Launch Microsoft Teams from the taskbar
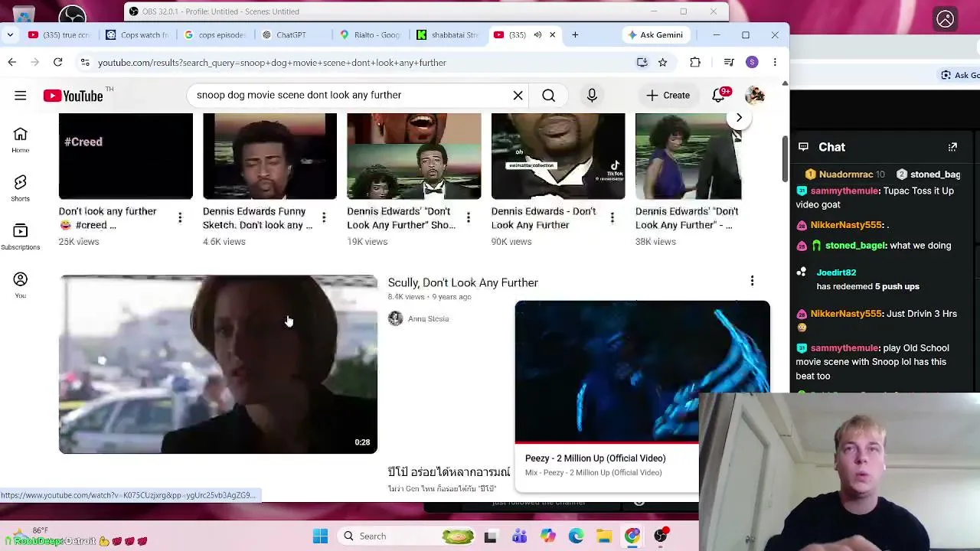 (x=519, y=536)
